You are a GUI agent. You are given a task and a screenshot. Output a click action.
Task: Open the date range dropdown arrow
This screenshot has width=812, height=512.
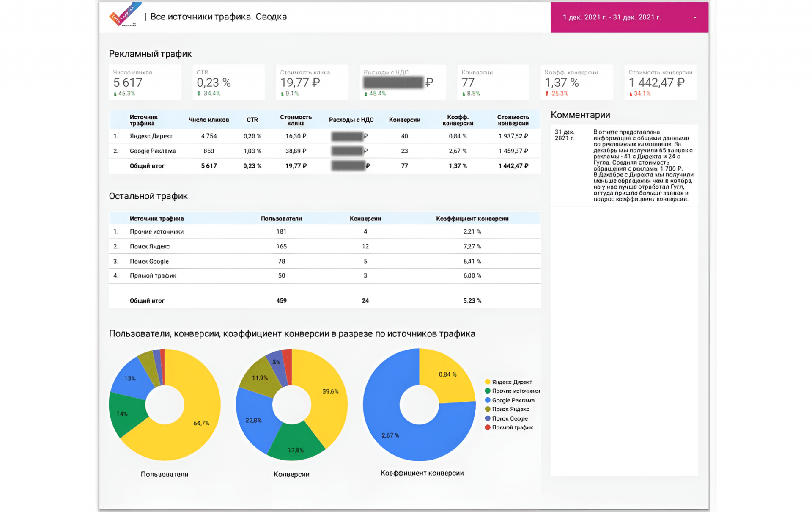[x=695, y=17]
